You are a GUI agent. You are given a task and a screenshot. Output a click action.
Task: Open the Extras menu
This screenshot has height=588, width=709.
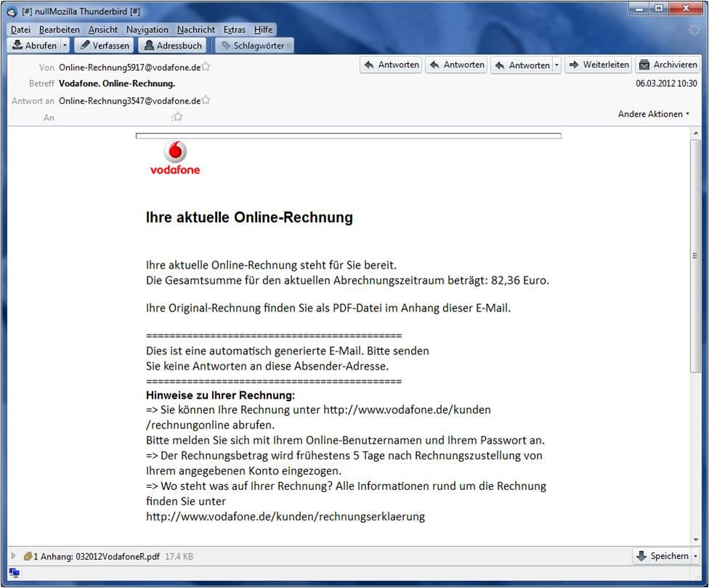[x=234, y=30]
